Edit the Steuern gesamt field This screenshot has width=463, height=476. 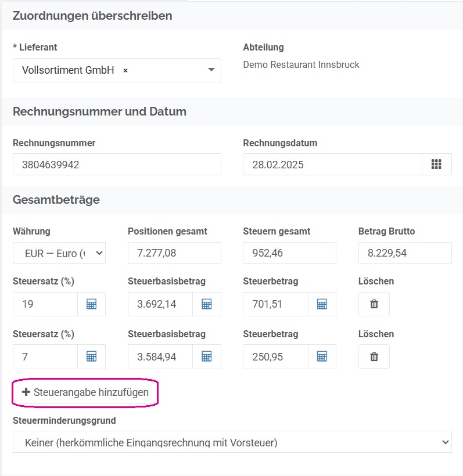(x=289, y=253)
